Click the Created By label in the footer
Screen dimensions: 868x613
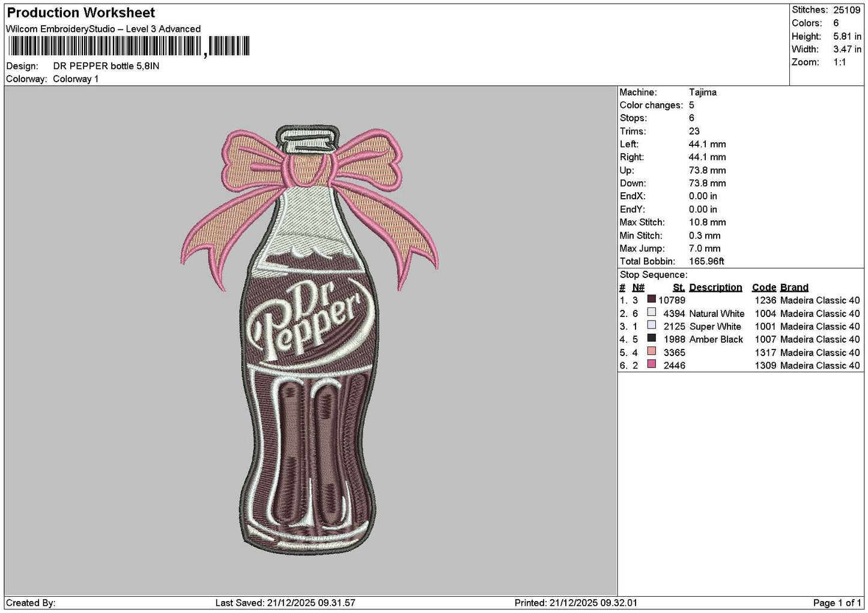[x=31, y=603]
